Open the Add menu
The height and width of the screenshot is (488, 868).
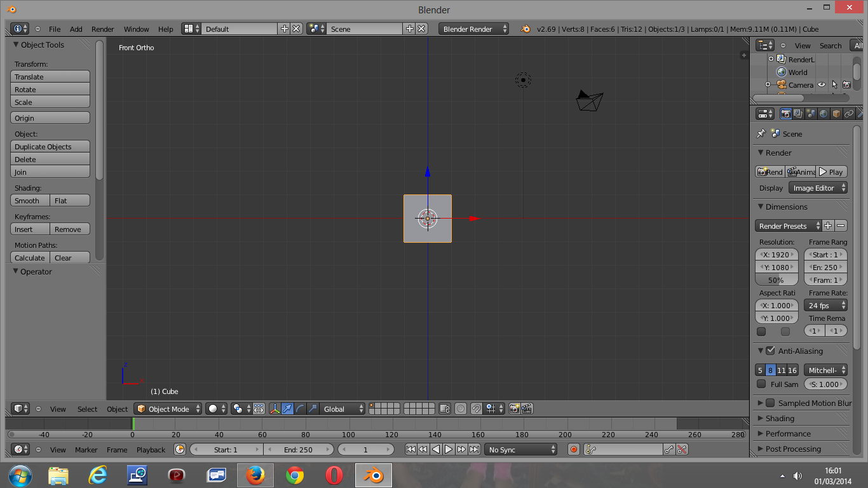(x=76, y=29)
